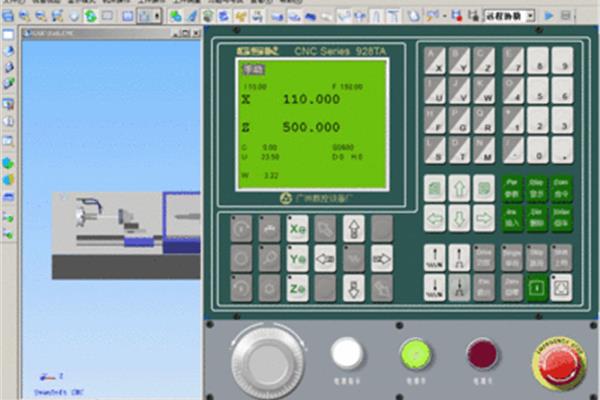This screenshot has width=600, height=400.
Task: Tap the X address key on keypad
Action: pyautogui.click(x=435, y=60)
